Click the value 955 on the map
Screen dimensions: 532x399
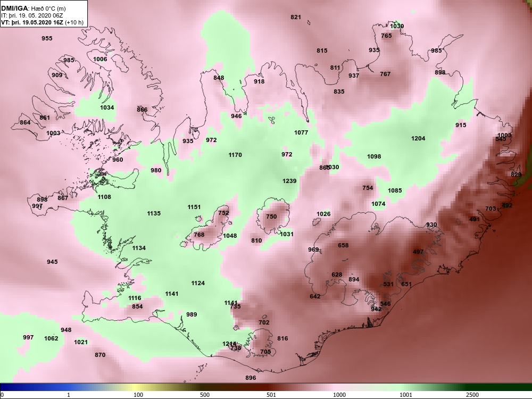(x=47, y=38)
